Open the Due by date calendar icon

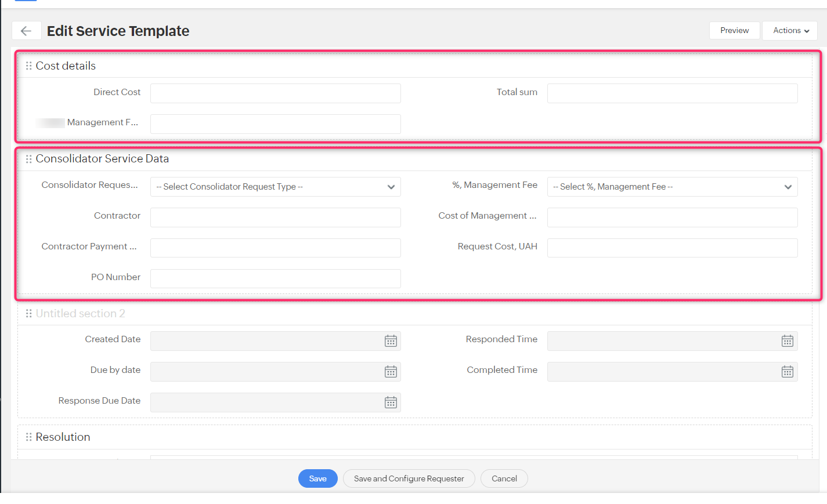pos(391,372)
